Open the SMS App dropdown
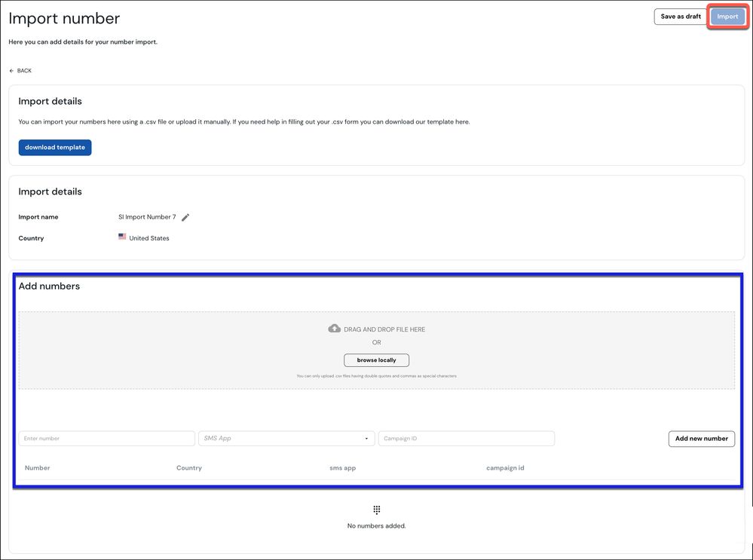753x560 pixels. [x=286, y=439]
